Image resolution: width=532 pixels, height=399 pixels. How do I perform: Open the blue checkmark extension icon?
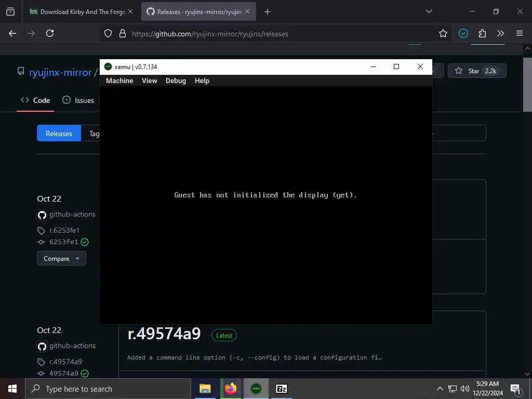(463, 33)
